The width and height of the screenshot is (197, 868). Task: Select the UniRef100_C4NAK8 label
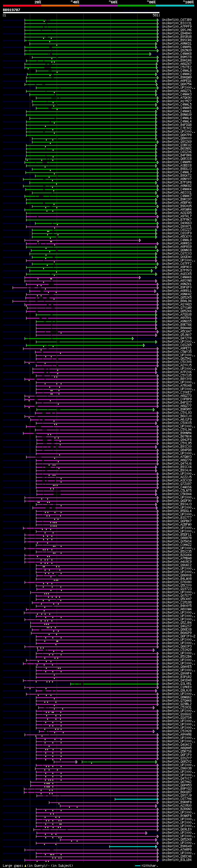(x=177, y=54)
